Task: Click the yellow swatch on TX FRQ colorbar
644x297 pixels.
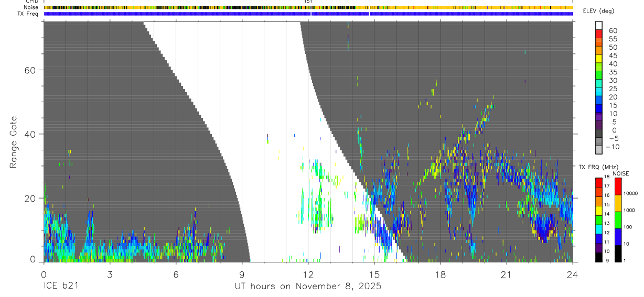Action: [x=599, y=211]
